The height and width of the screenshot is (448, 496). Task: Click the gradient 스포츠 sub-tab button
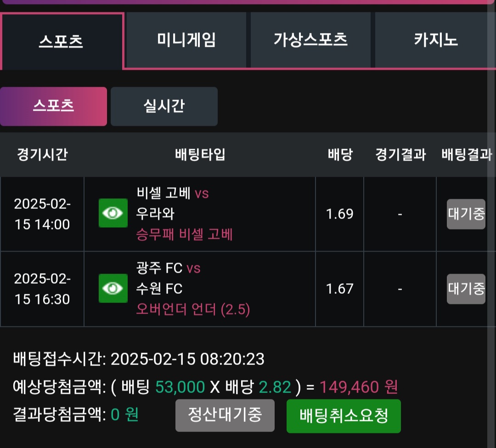point(53,106)
